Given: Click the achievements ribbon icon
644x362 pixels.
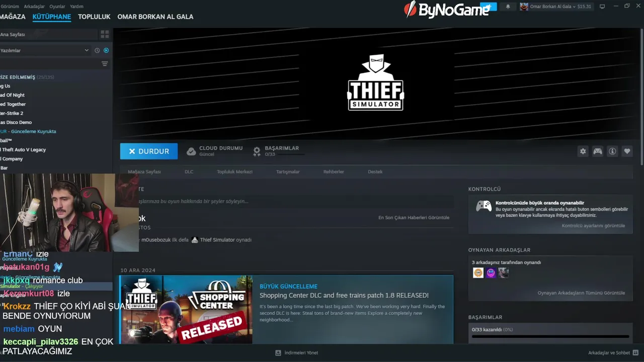Looking at the screenshot, I should coord(257,151).
